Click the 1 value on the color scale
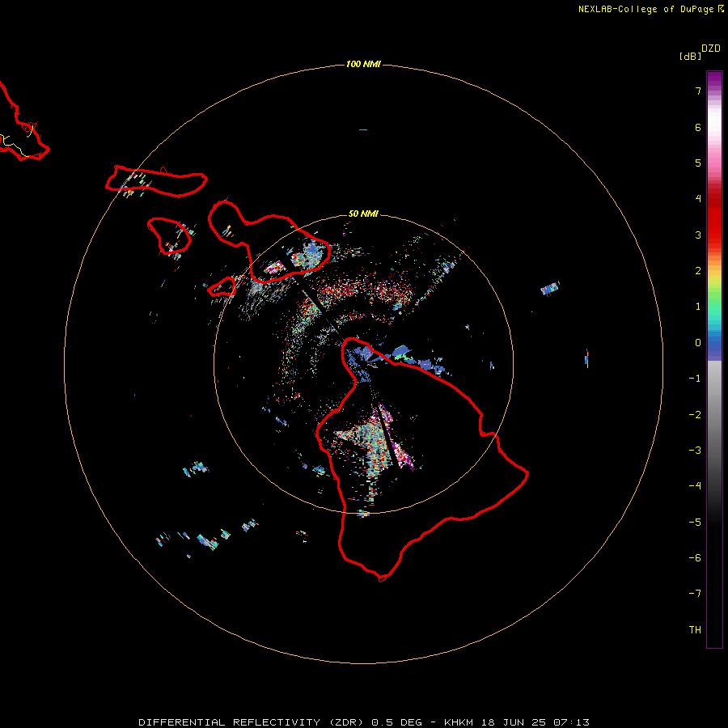Image resolution: width=728 pixels, height=728 pixels. pyautogui.click(x=698, y=307)
